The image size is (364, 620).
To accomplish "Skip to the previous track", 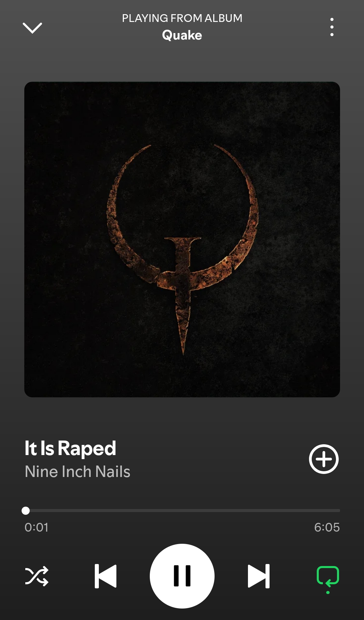I will point(106,576).
